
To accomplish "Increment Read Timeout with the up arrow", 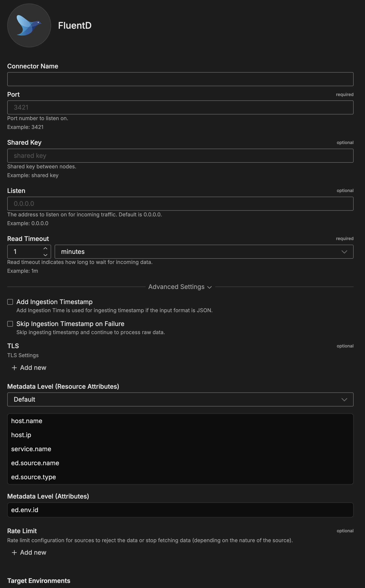I will (45, 248).
